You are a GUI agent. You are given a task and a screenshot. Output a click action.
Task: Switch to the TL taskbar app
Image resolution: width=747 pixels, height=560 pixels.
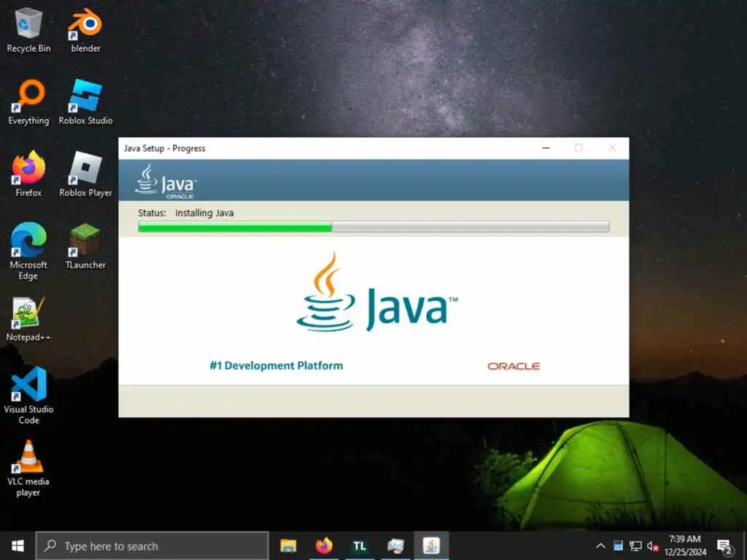point(360,545)
